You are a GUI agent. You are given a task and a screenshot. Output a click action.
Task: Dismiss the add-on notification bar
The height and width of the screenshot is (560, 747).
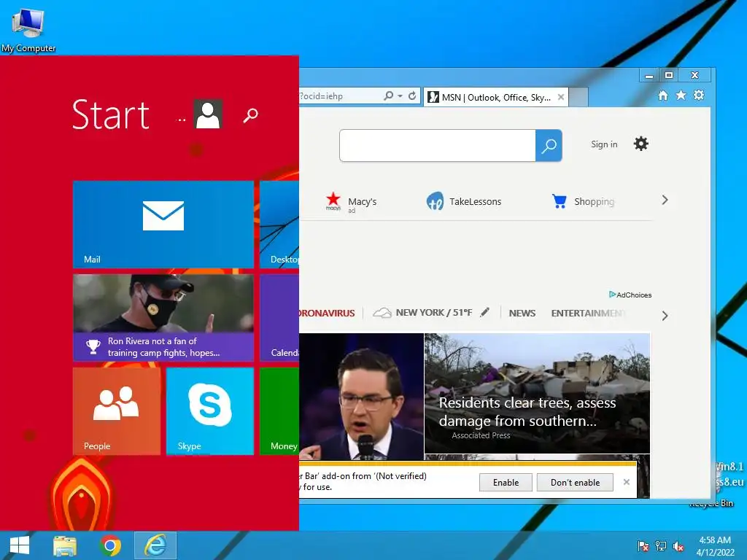627,482
